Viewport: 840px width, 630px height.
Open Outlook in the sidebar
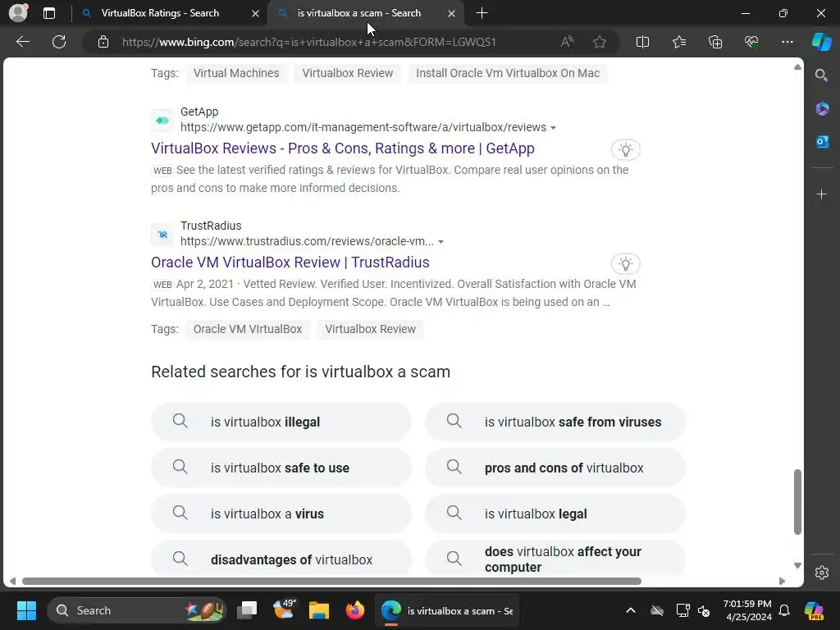click(x=822, y=141)
